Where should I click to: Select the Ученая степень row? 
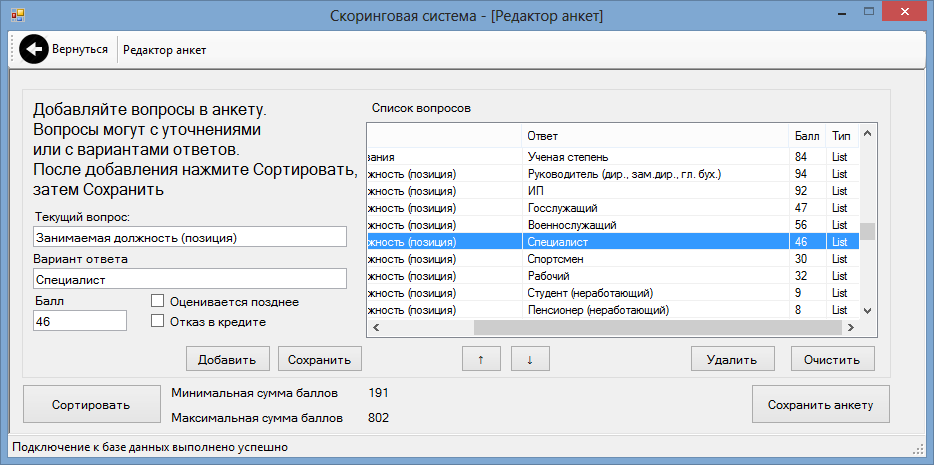click(x=613, y=157)
